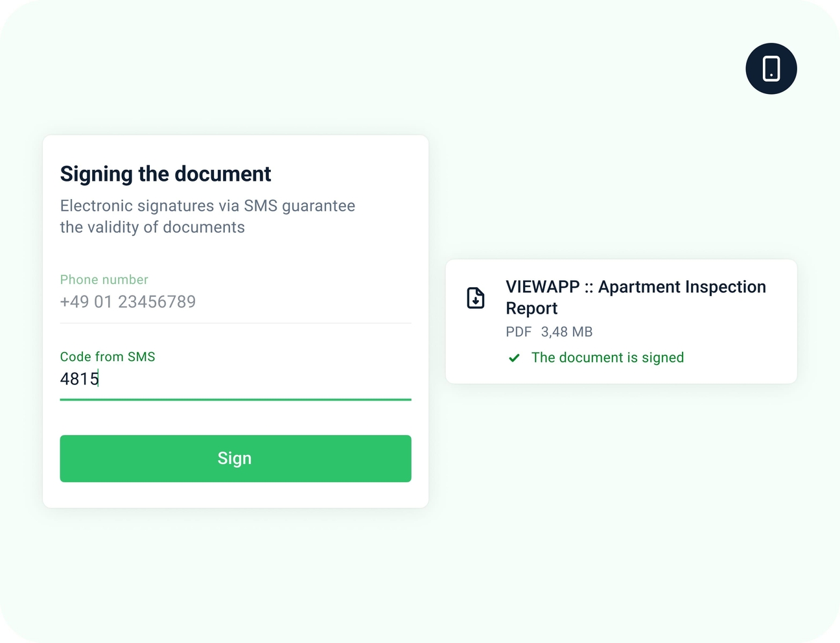Click the PDF file type label
Image resolution: width=840 pixels, height=643 pixels.
point(519,332)
